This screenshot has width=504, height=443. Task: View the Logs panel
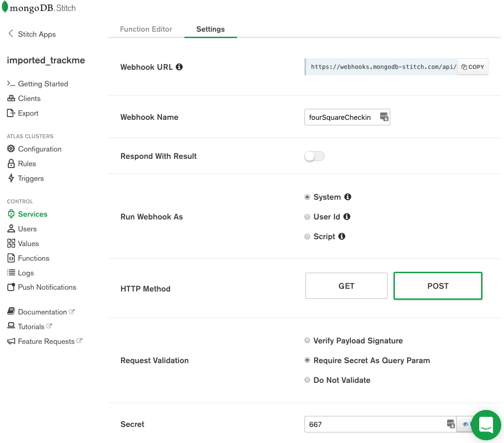[x=25, y=273]
